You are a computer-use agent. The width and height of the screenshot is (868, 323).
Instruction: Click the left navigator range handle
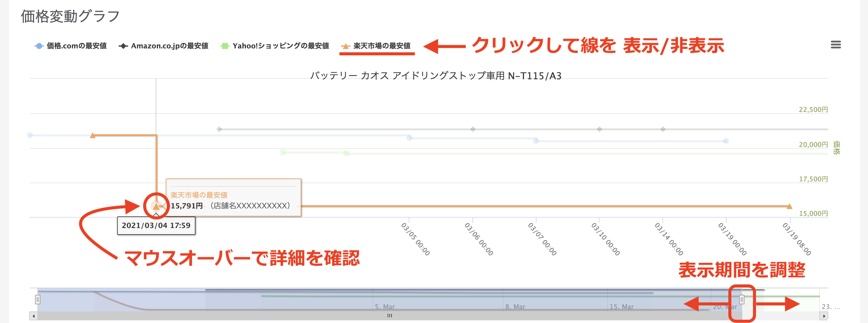(38, 299)
